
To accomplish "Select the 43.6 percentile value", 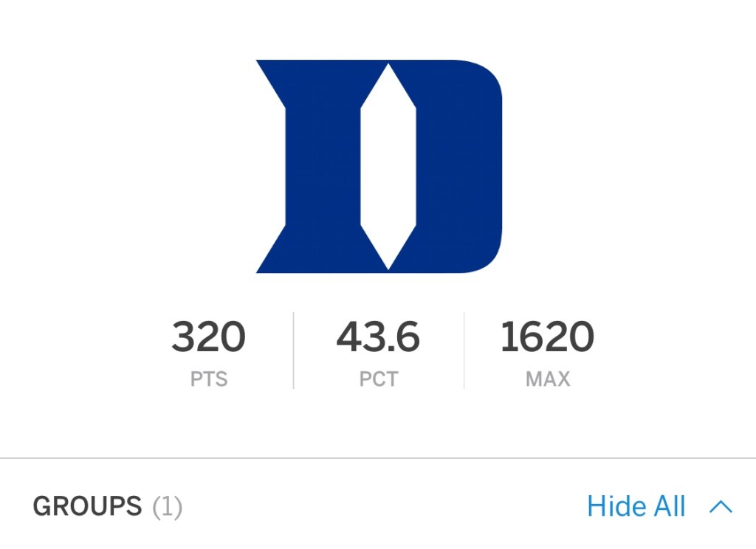I will (x=378, y=337).
